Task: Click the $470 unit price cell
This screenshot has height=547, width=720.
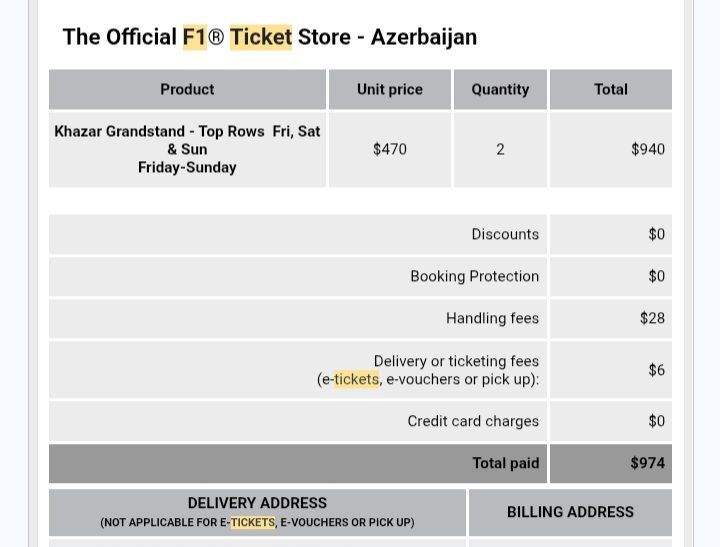Action: point(390,149)
